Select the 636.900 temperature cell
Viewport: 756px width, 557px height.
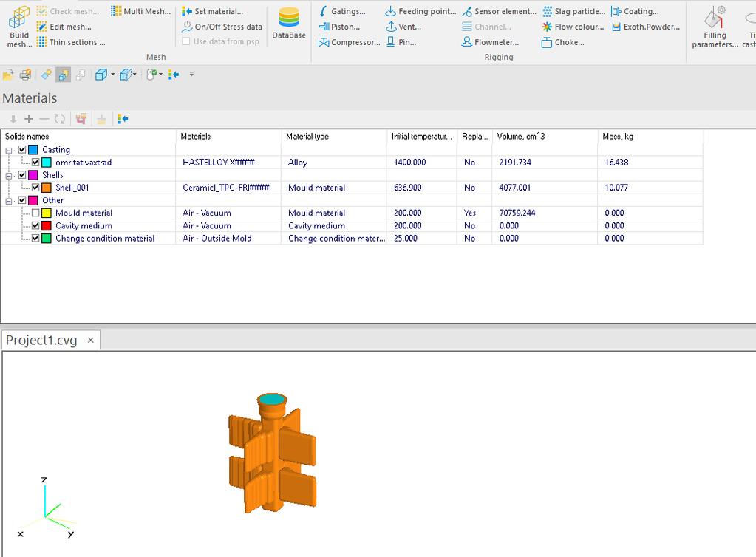pos(423,188)
